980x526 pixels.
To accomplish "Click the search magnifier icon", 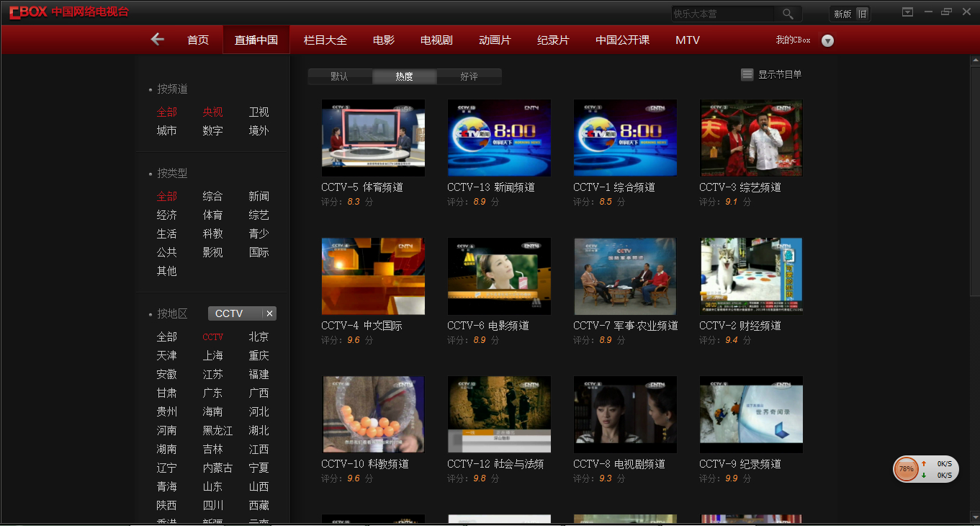I will click(788, 14).
